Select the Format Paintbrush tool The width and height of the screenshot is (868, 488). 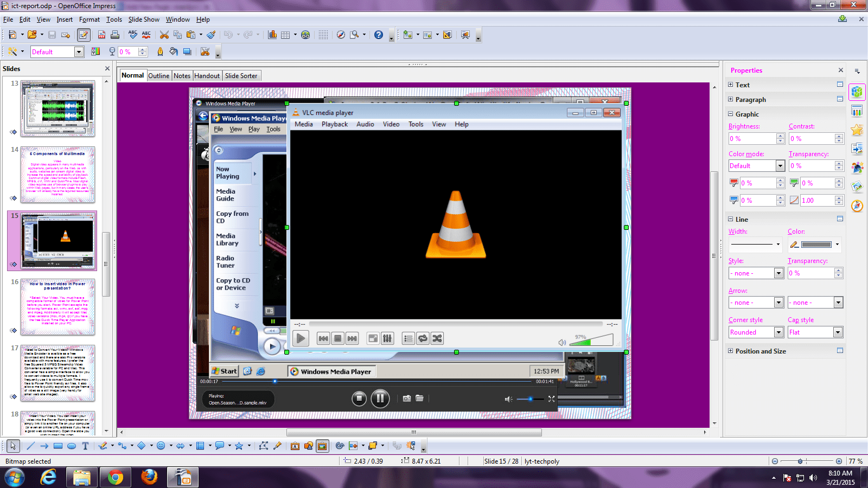pos(212,35)
